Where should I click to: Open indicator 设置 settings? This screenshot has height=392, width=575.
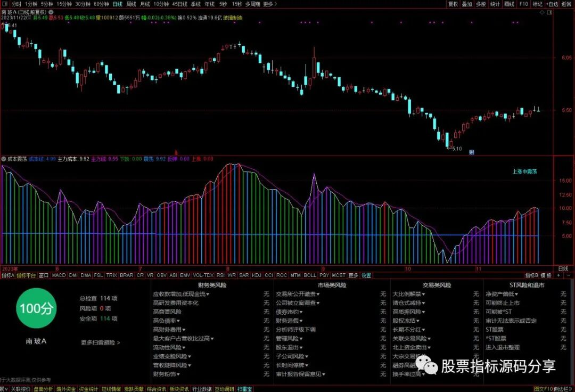coord(366,275)
